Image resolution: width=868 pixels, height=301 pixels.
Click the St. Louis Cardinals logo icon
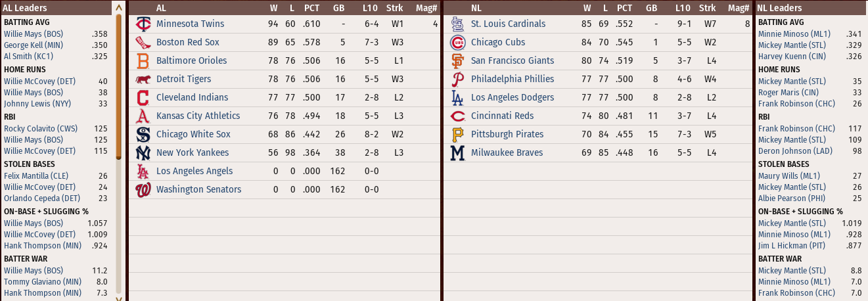coord(457,24)
